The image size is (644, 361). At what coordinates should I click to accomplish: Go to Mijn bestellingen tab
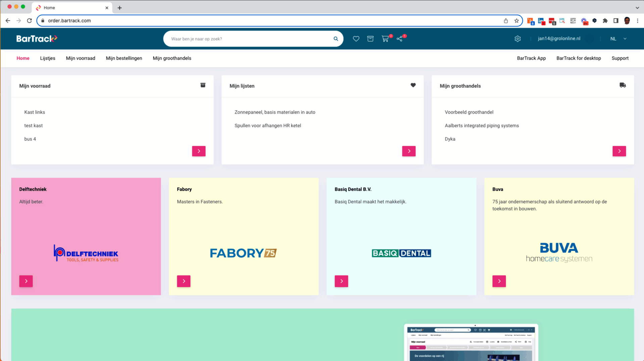124,58
